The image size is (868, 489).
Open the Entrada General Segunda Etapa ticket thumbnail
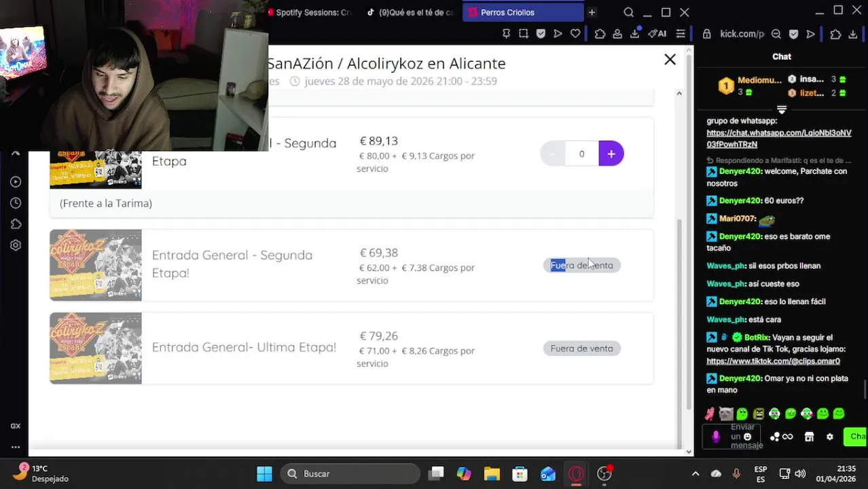coord(96,265)
